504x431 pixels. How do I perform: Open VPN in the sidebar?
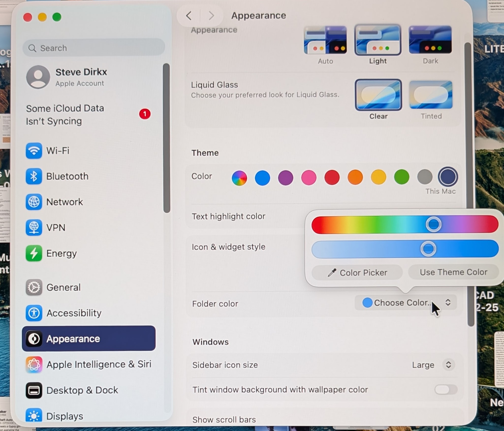(x=89, y=227)
